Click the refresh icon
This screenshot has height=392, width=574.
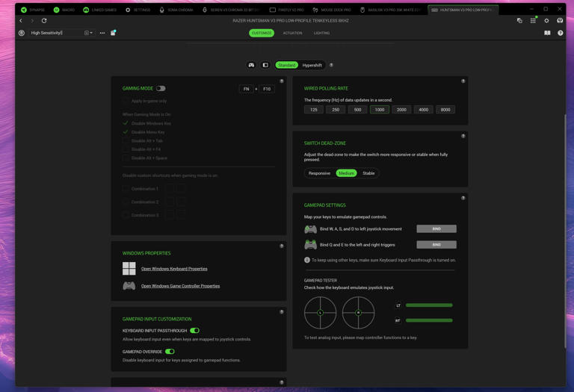pos(44,21)
